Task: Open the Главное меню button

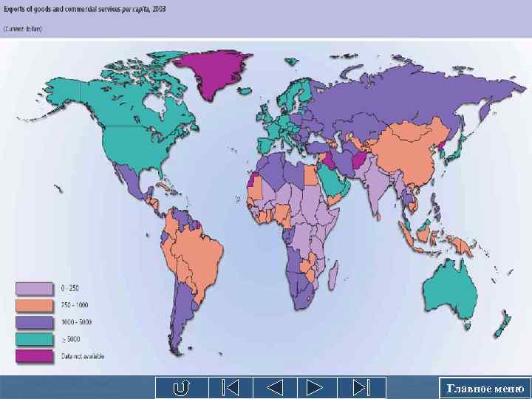Action: (485, 388)
